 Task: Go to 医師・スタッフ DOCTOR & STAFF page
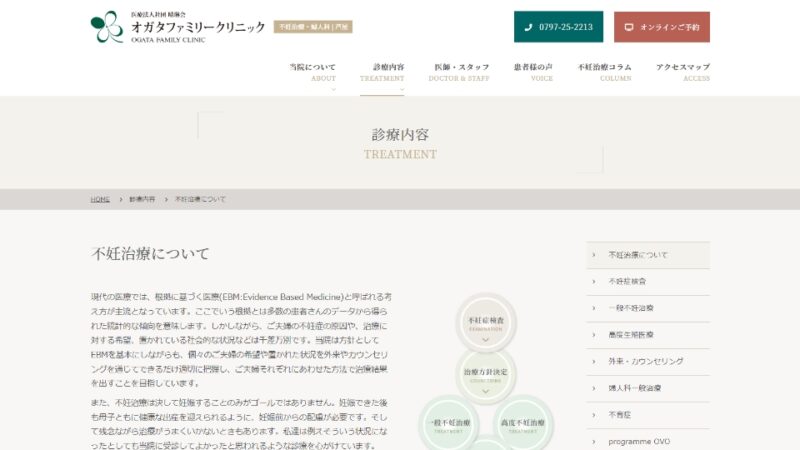point(459,72)
